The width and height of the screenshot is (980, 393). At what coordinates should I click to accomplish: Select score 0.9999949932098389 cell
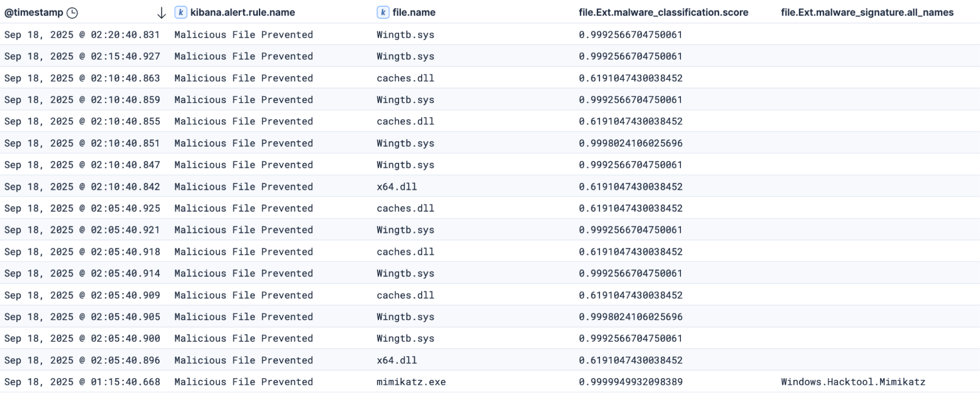point(630,382)
